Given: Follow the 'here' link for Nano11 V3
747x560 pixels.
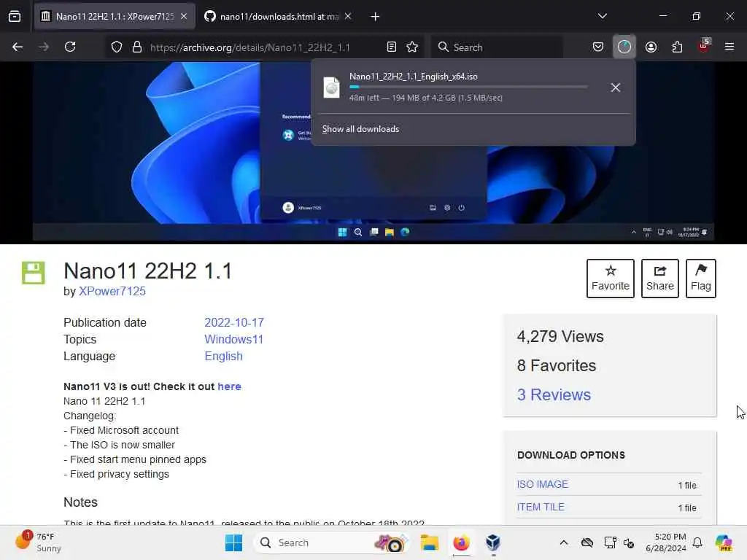Looking at the screenshot, I should tap(229, 386).
